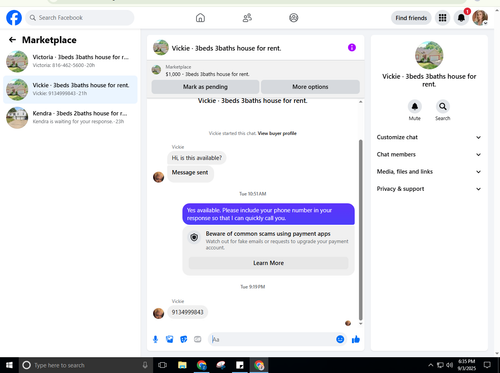The height and width of the screenshot is (373, 500).
Task: Open the Friends icon in top navigation
Action: [x=247, y=18]
